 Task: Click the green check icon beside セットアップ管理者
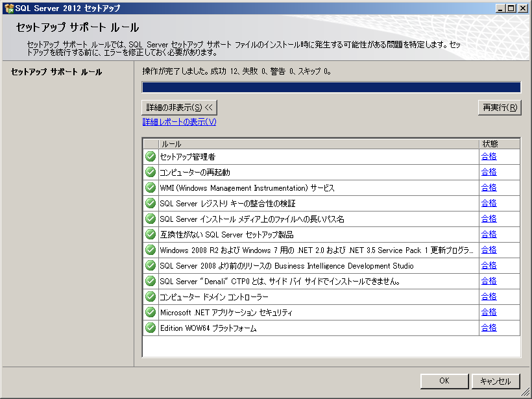pyautogui.click(x=151, y=156)
